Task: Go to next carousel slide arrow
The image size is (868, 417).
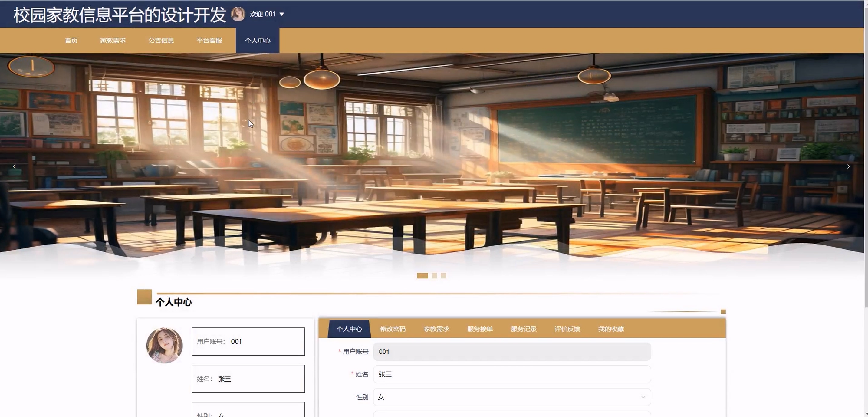Action: click(x=848, y=166)
